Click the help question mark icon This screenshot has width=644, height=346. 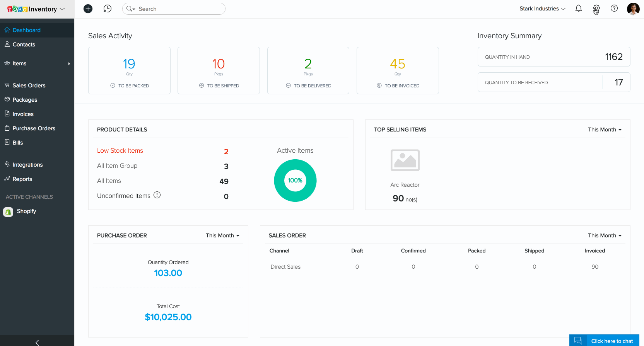tap(614, 9)
